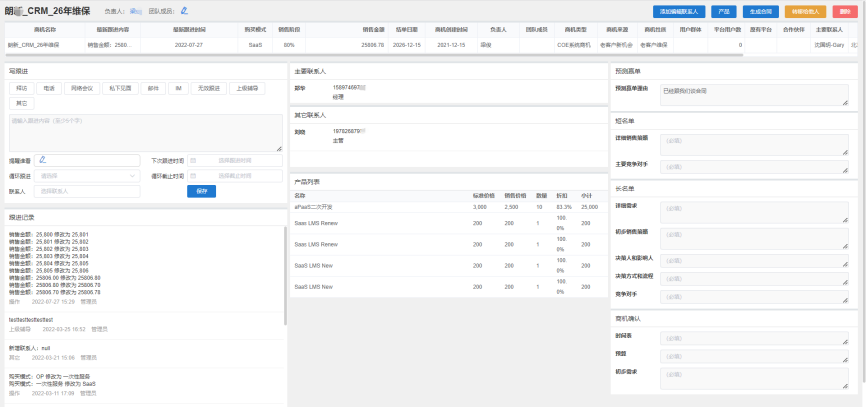The image size is (866, 407).
Task: Click the 商机类型 column header
Action: 575,30
